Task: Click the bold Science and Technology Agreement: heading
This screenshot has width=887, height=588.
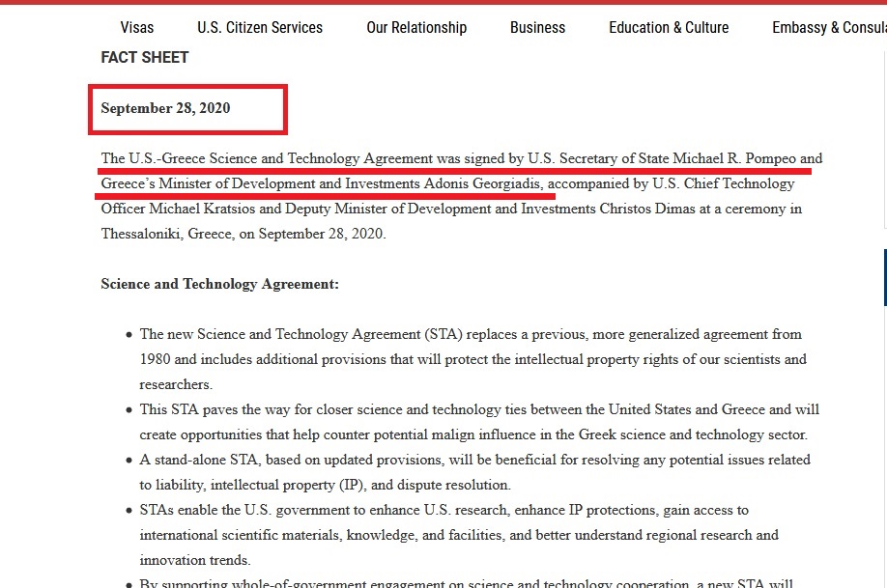Action: pos(219,284)
